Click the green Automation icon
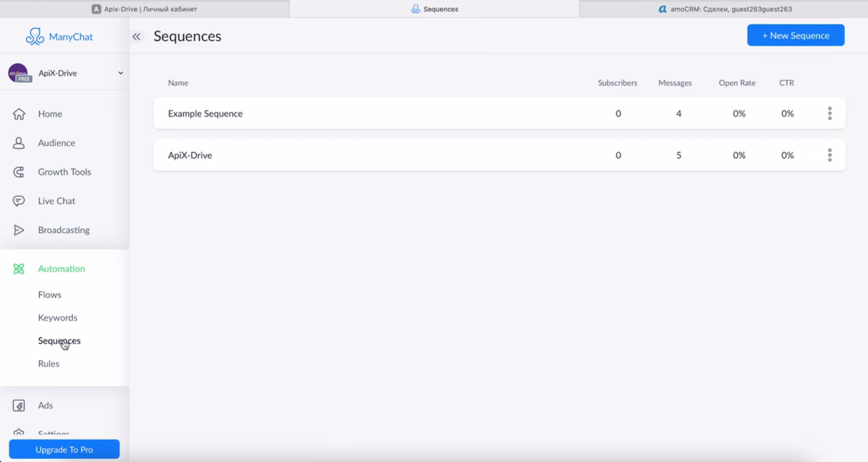Viewport: 868px width, 462px height. pyautogui.click(x=19, y=269)
